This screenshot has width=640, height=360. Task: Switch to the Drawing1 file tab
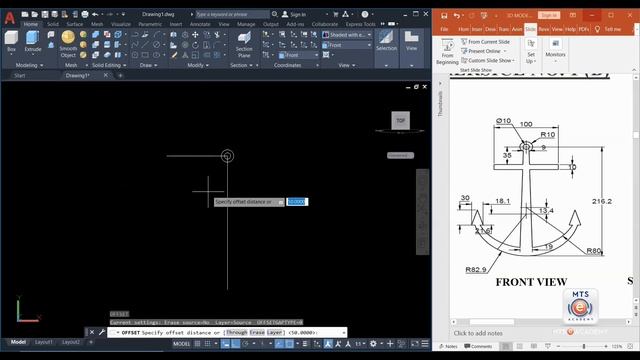(78, 76)
